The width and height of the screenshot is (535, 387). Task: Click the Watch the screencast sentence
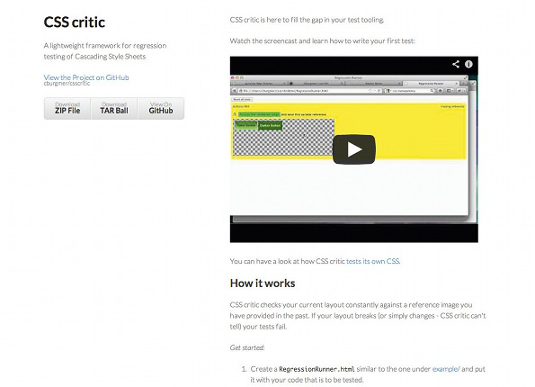point(322,41)
